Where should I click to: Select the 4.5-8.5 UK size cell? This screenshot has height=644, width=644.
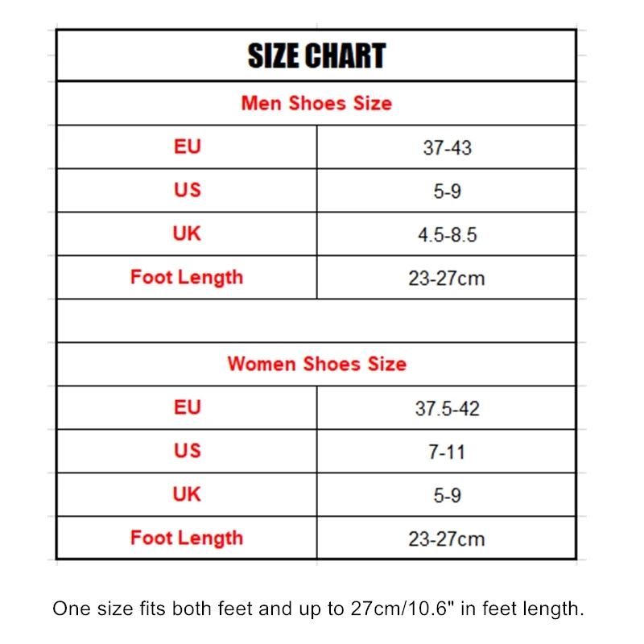coord(447,235)
